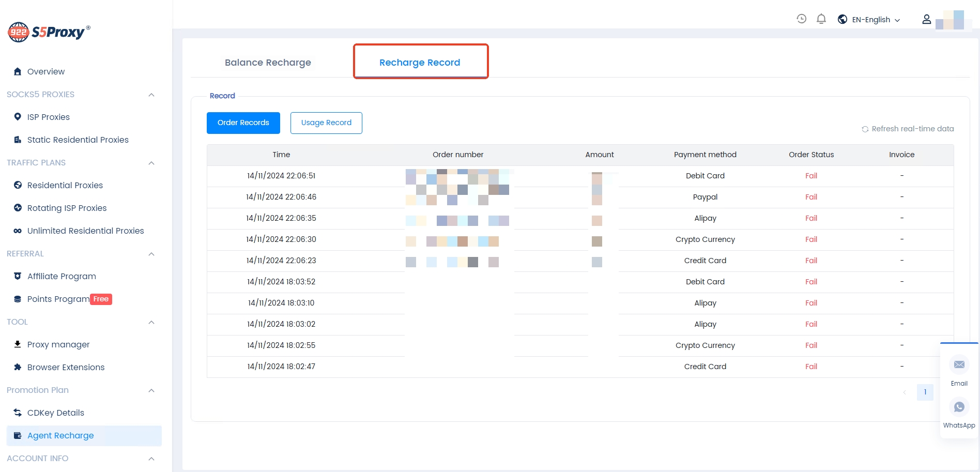This screenshot has width=980, height=472.
Task: Click the Order Records button
Action: pyautogui.click(x=243, y=123)
